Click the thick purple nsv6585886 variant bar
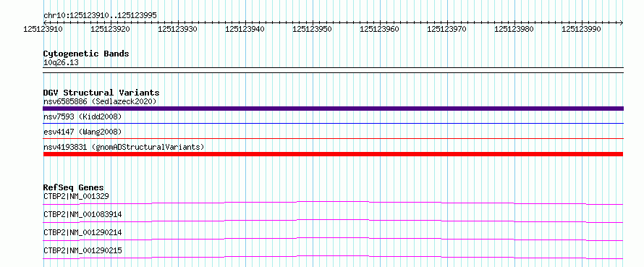This screenshot has width=644, height=267. tap(333, 109)
